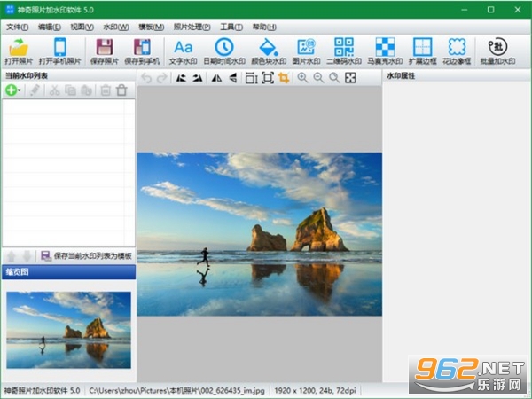Click the 当前水印列表 panel title

point(27,75)
